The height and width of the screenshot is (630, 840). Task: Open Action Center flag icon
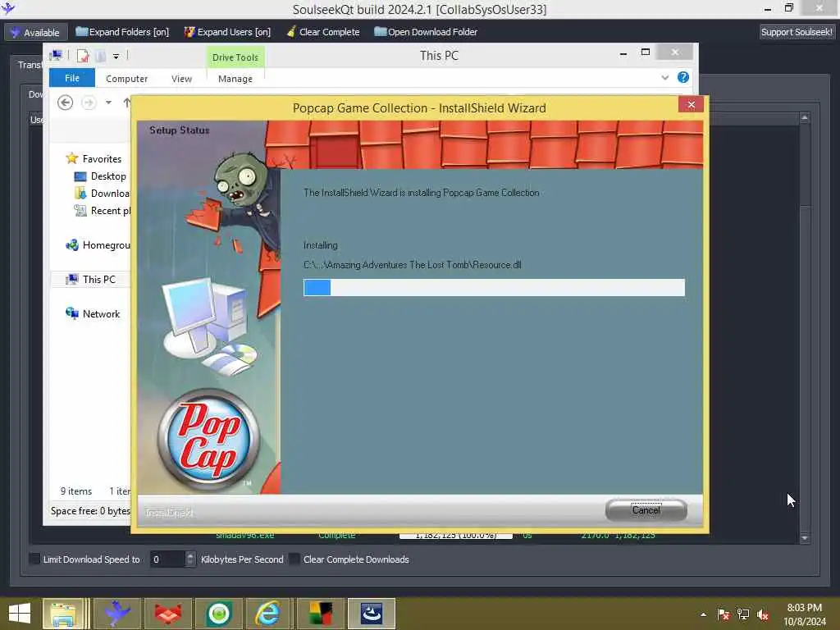[724, 614]
